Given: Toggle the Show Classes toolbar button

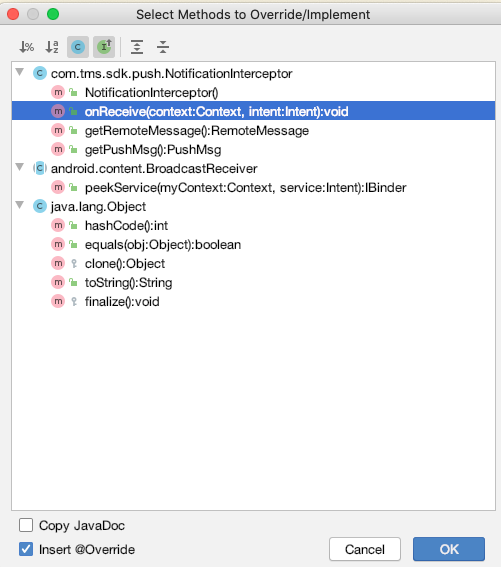Looking at the screenshot, I should 78,47.
